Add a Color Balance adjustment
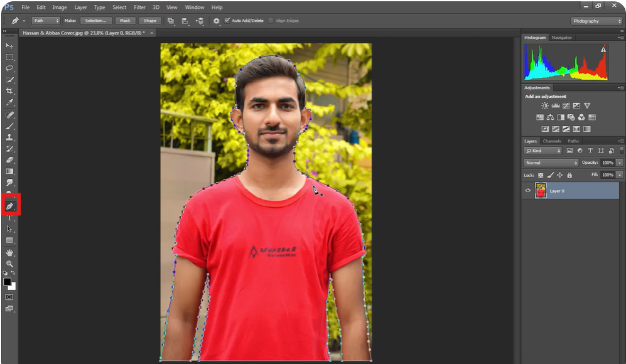Screen dimensions: 626x364 pyautogui.click(x=550, y=117)
